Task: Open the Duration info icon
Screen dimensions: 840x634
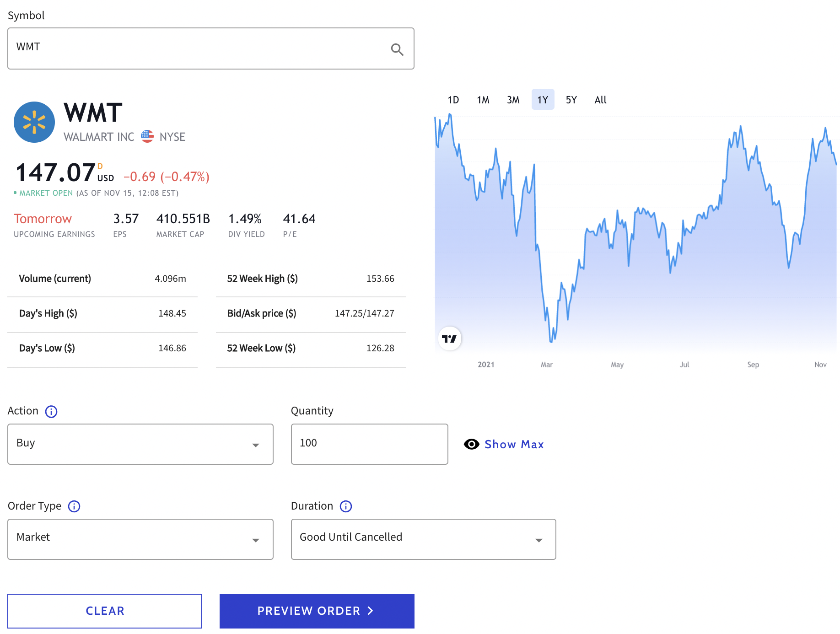Action: pyautogui.click(x=346, y=506)
